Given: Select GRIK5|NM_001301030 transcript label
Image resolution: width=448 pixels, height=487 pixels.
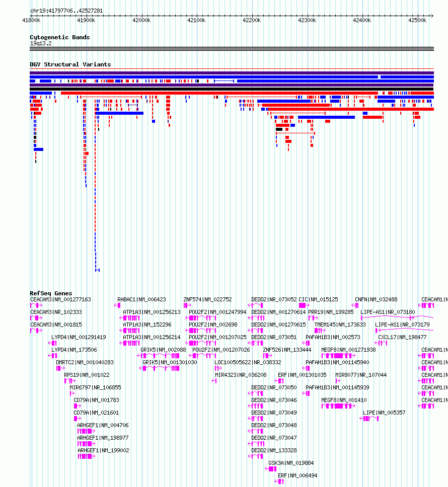Looking at the screenshot, I should point(170,362).
